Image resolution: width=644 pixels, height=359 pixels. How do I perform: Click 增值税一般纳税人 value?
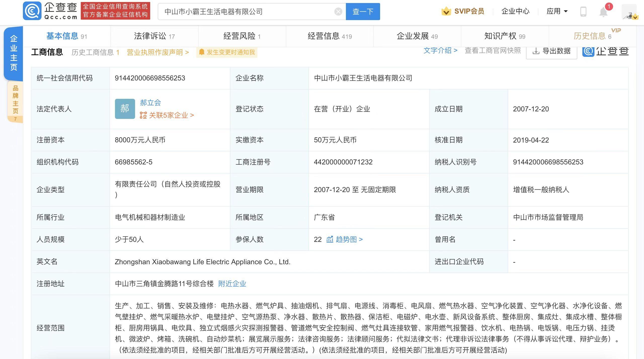[x=541, y=190]
